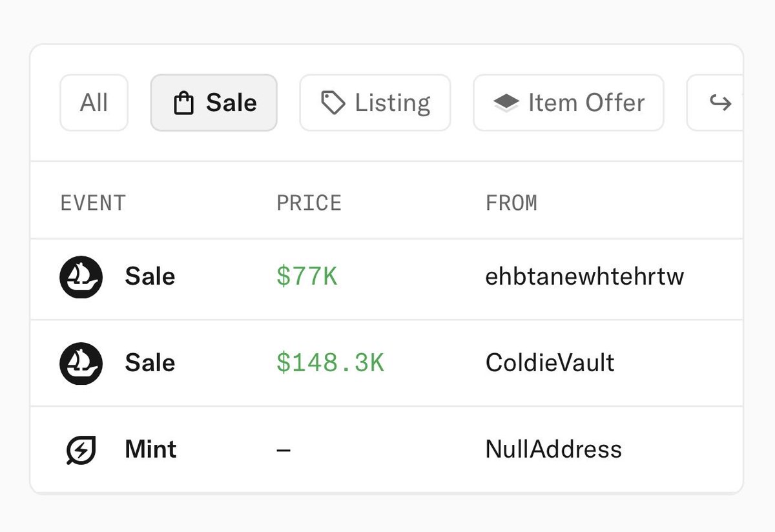This screenshot has height=532, width=775.
Task: Click the $148.3K sale price
Action: [x=330, y=363]
